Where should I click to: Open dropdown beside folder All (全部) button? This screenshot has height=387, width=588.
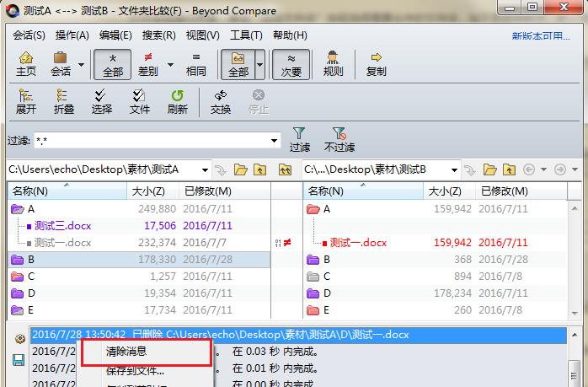click(x=259, y=65)
